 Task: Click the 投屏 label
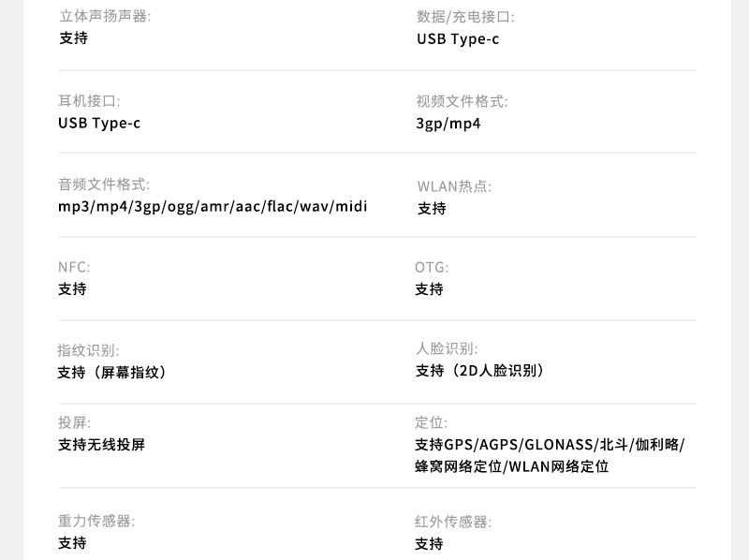74,422
